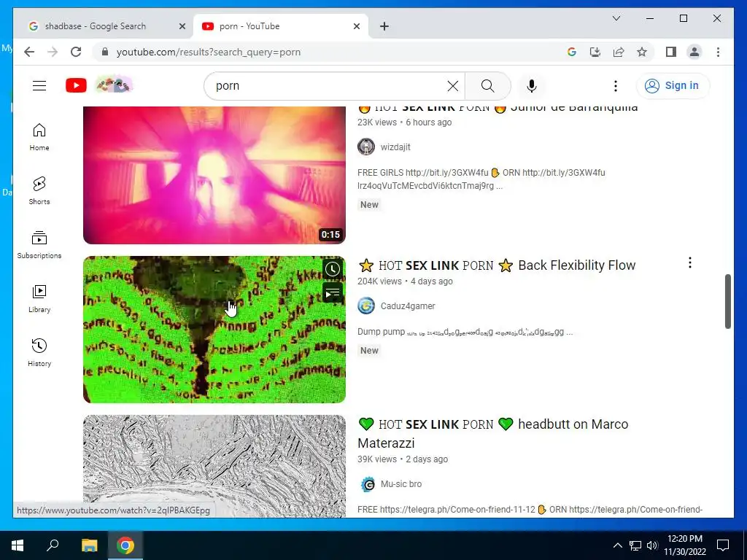
Task: Expand the tab search chevron dropdown
Action: point(616,18)
